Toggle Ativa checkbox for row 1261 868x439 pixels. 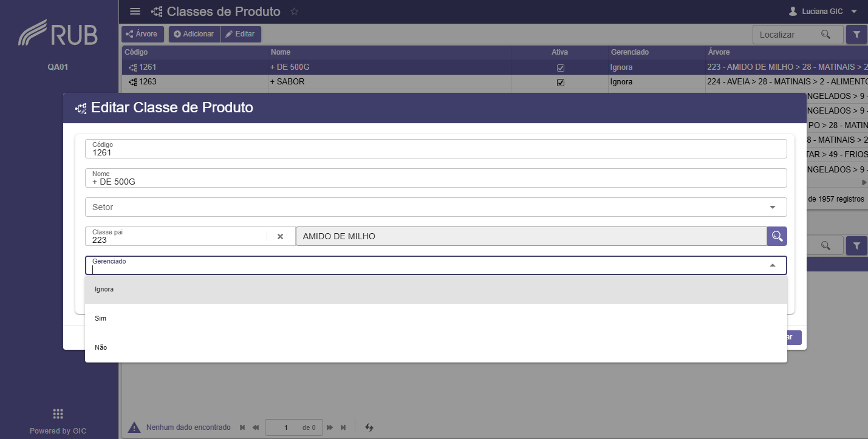pos(561,67)
